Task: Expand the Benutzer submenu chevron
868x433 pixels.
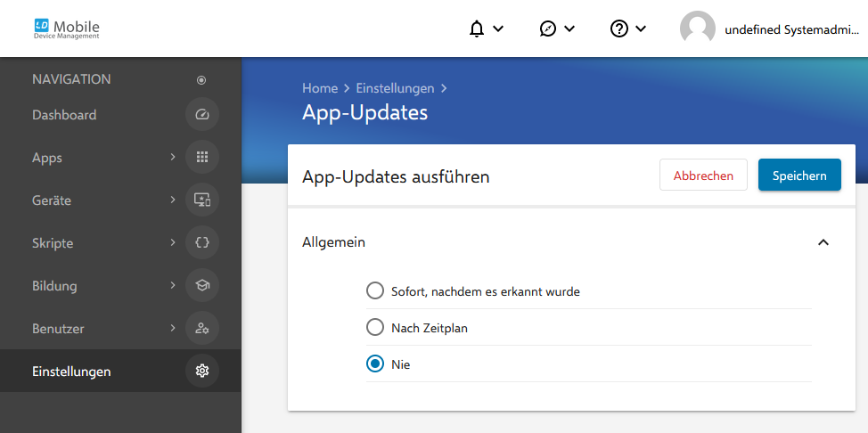Action: (x=173, y=329)
